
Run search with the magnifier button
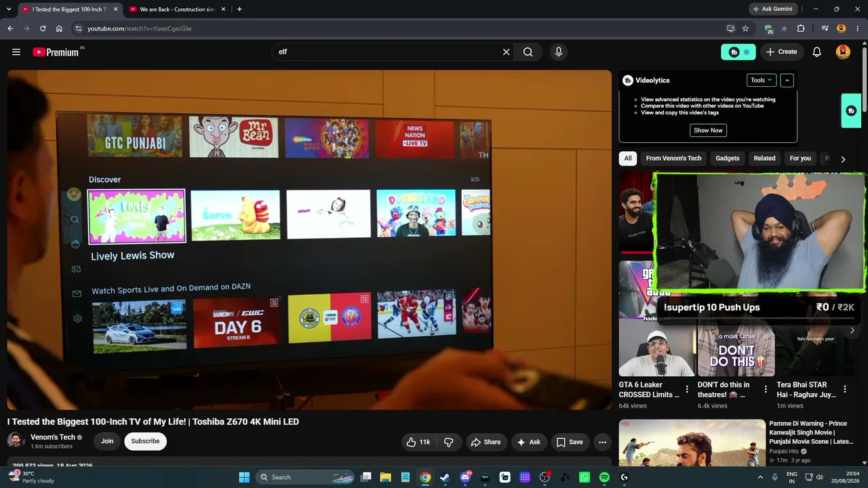click(528, 52)
